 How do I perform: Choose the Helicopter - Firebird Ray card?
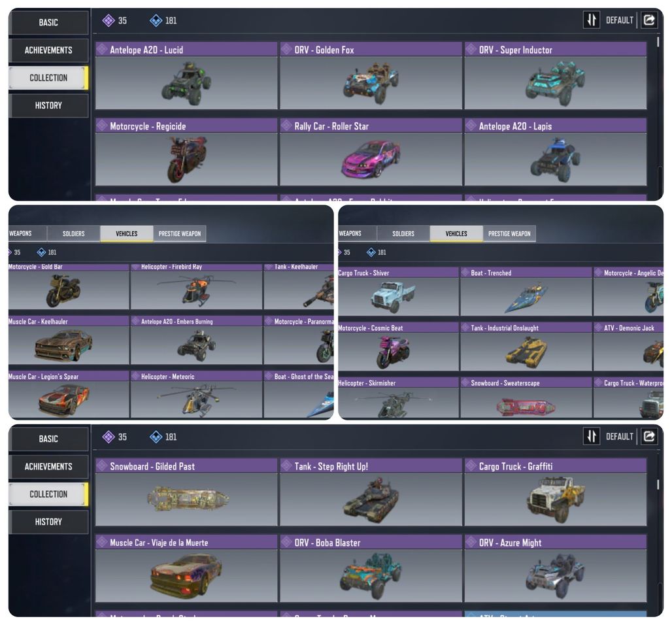(196, 286)
